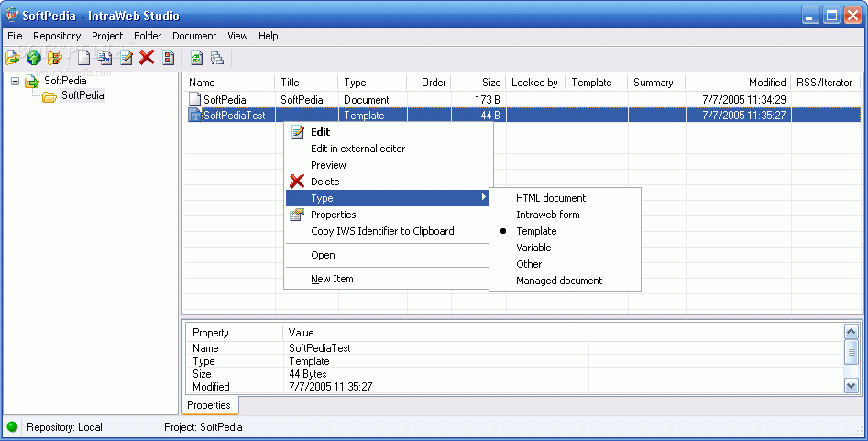Viewport: 868px width, 441px height.
Task: Choose HTML document type
Action: point(551,198)
